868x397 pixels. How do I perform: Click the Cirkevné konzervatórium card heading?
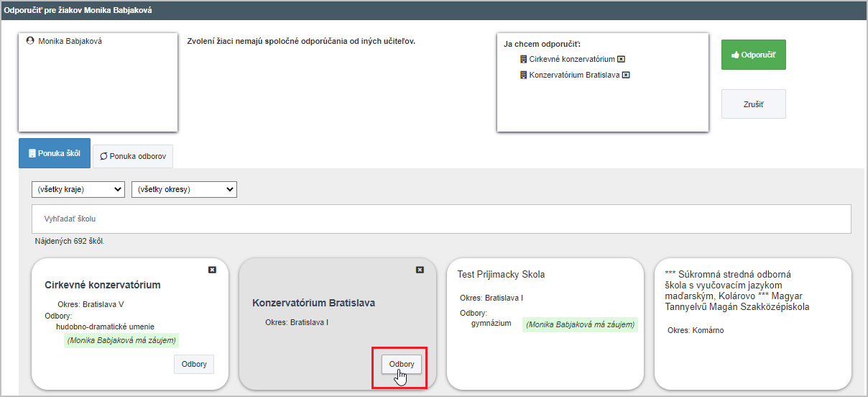tap(103, 285)
